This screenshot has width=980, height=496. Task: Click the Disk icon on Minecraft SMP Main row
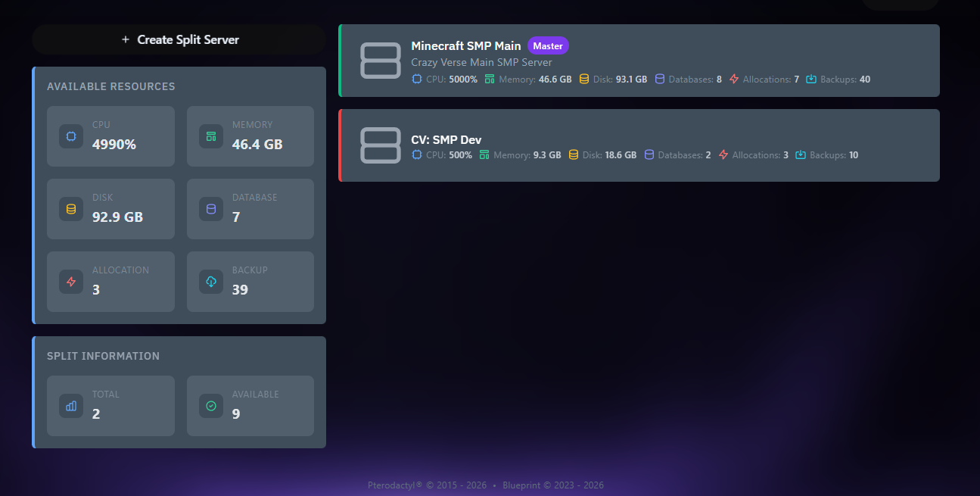pyautogui.click(x=584, y=80)
